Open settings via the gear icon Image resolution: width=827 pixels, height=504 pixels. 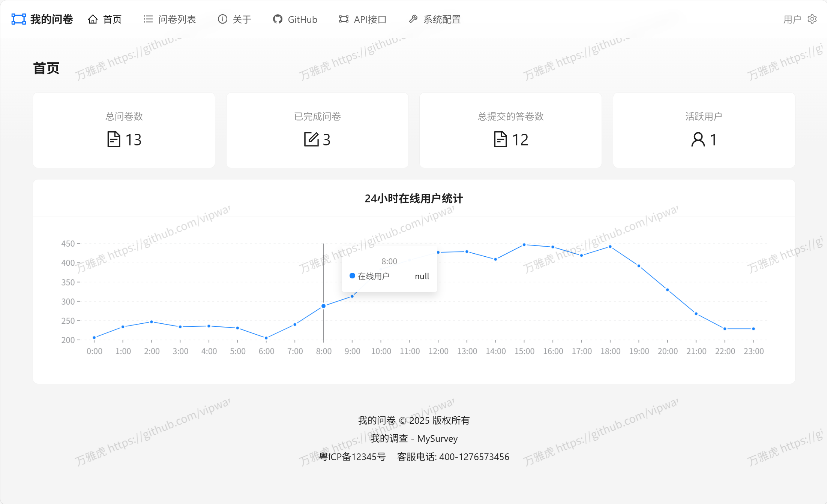tap(812, 19)
